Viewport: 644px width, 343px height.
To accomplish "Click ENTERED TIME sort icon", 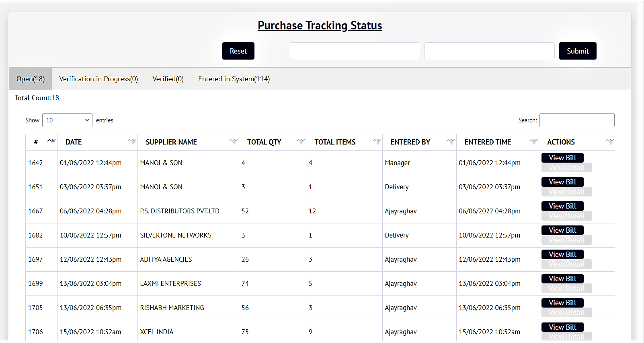I will 533,142.
